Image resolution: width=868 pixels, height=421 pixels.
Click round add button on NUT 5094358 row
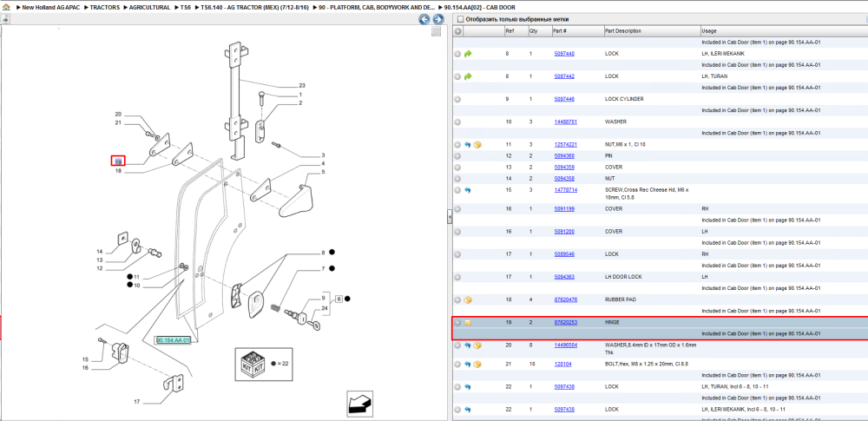pos(457,179)
